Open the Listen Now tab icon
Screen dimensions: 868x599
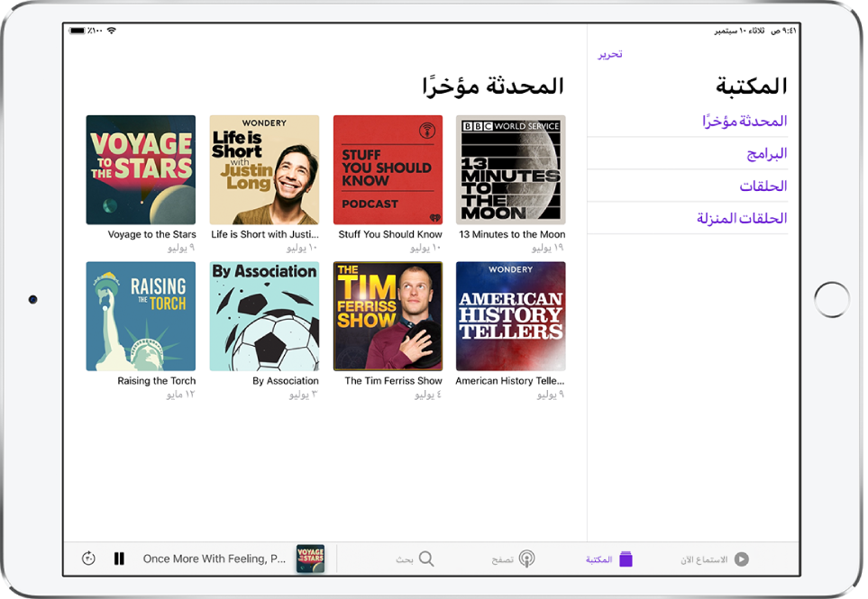pyautogui.click(x=741, y=558)
